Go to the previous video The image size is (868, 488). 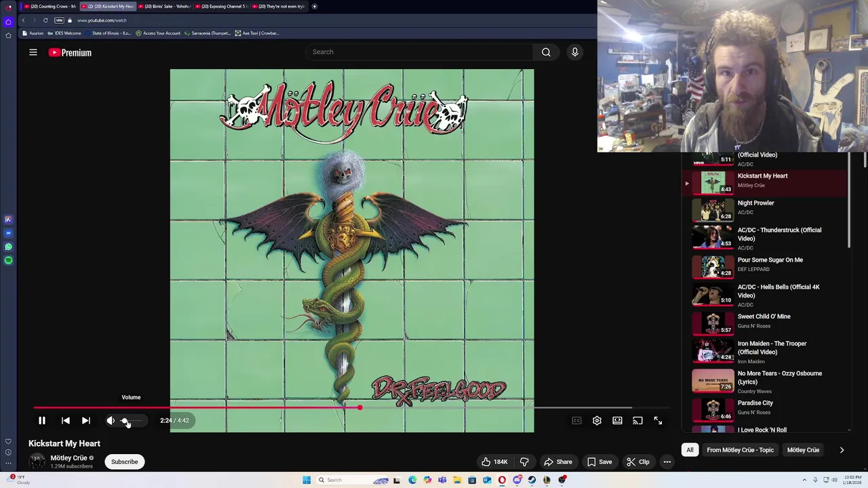pos(65,420)
